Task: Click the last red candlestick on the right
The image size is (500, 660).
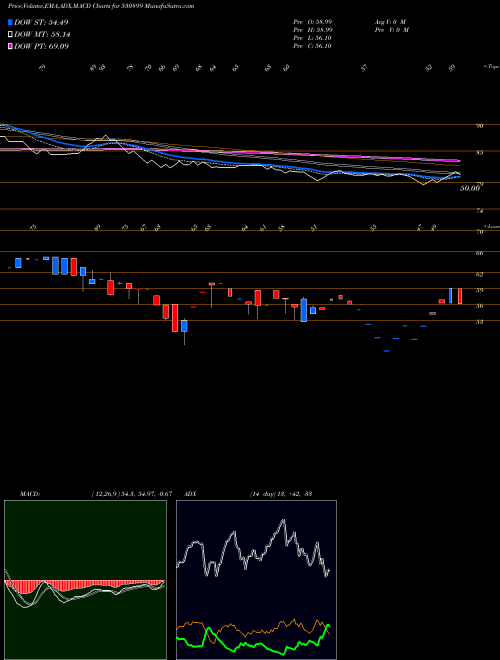Action: (x=460, y=296)
